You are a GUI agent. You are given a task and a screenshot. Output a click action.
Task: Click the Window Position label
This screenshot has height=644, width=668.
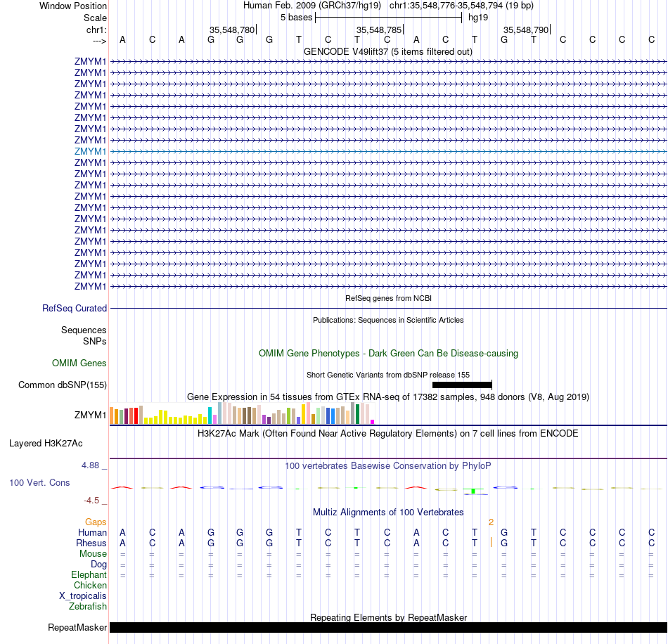pyautogui.click(x=73, y=6)
